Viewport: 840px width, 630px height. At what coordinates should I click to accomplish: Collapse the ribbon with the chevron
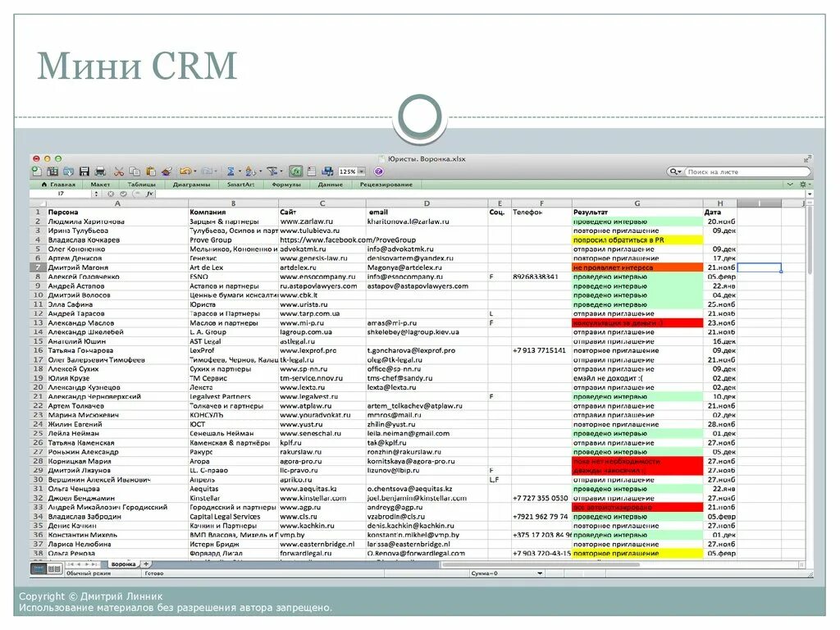pyautogui.click(x=790, y=185)
